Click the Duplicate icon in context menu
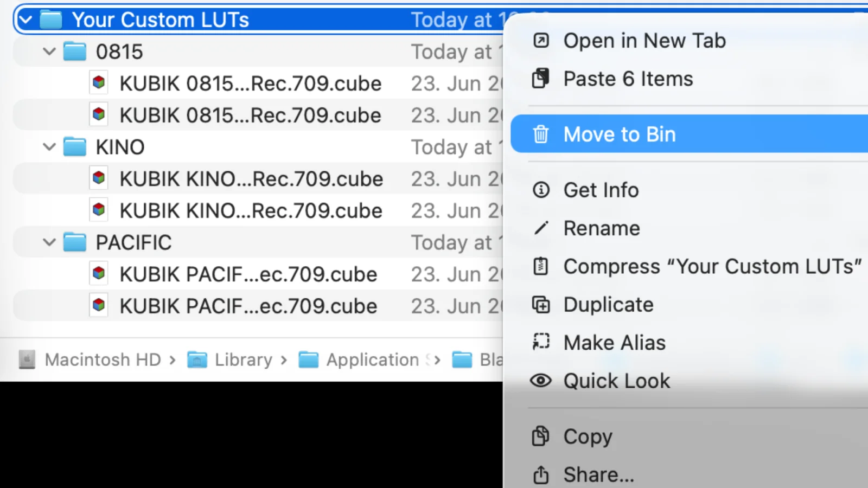Screen dimensions: 868x488 [x=541, y=305]
